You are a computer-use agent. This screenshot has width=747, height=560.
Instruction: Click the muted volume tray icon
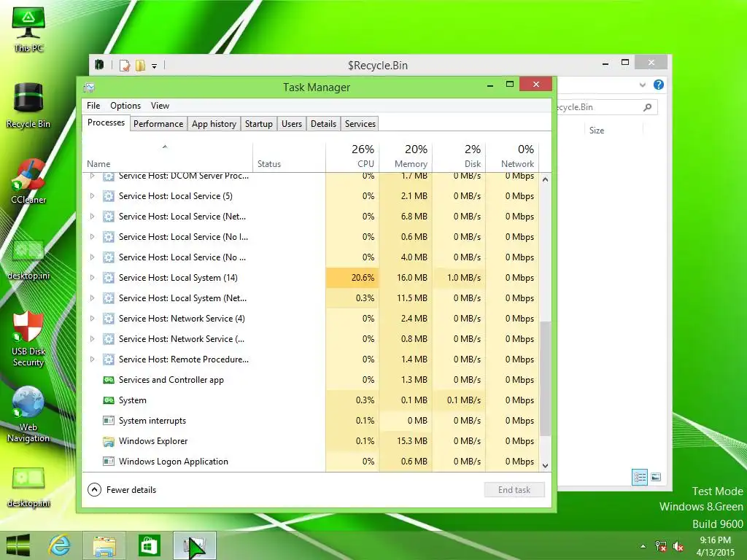[678, 546]
